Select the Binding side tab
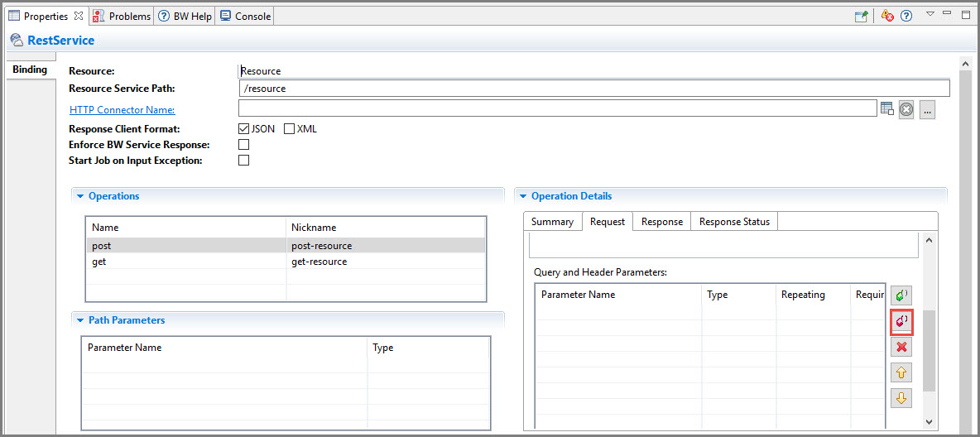 point(29,70)
